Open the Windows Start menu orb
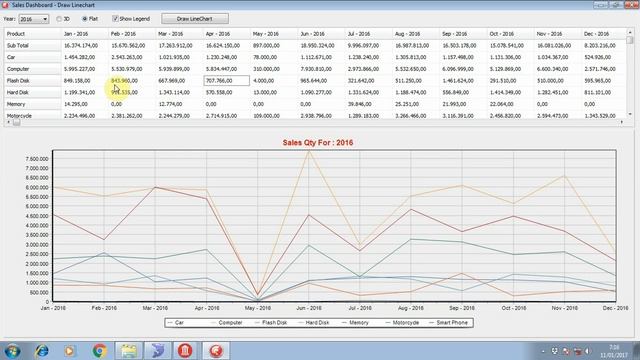The image size is (640, 360). 12,351
